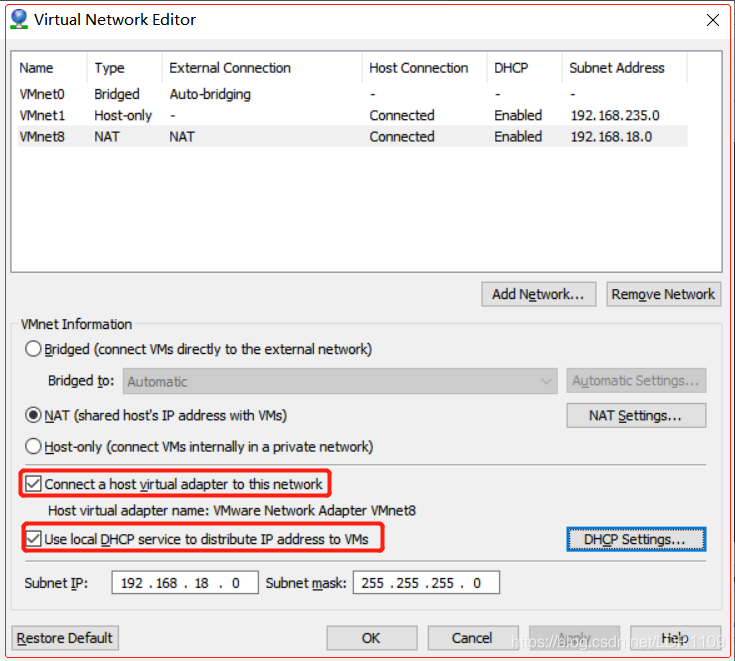Open Help for the network editor
Image resolution: width=735 pixels, height=661 pixels.
[x=675, y=638]
